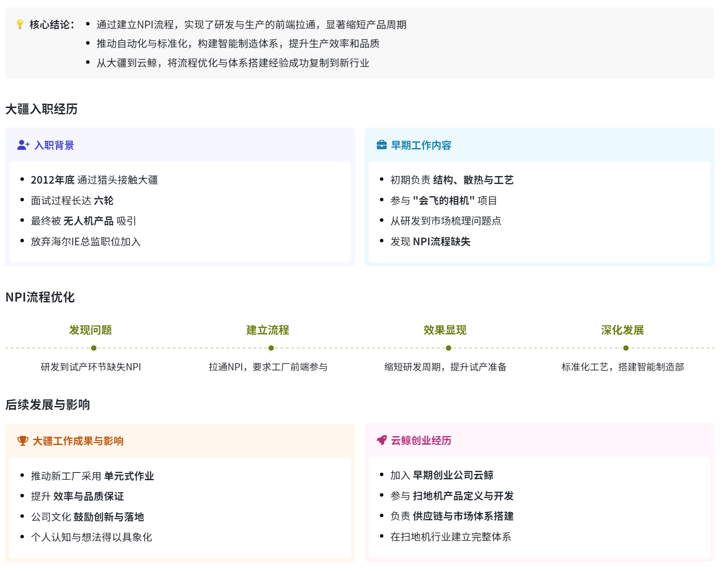
Task: Select the NPI流程优化 section heading
Action: click(40, 297)
